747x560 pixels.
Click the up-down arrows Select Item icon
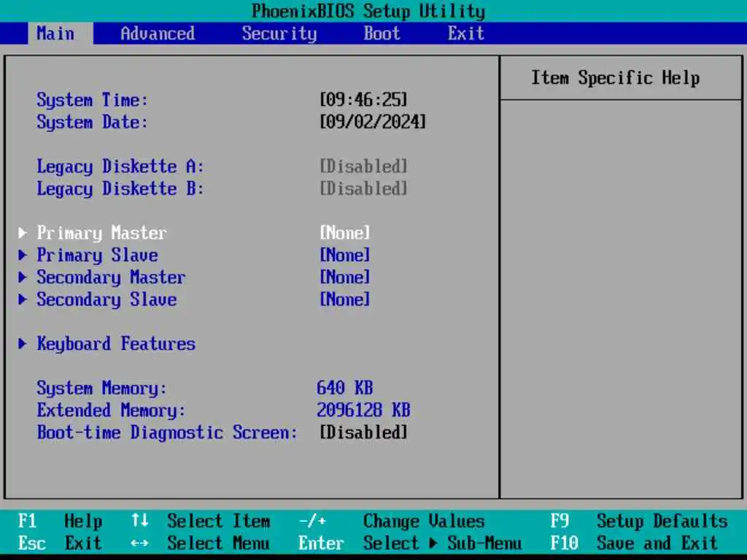click(x=139, y=521)
